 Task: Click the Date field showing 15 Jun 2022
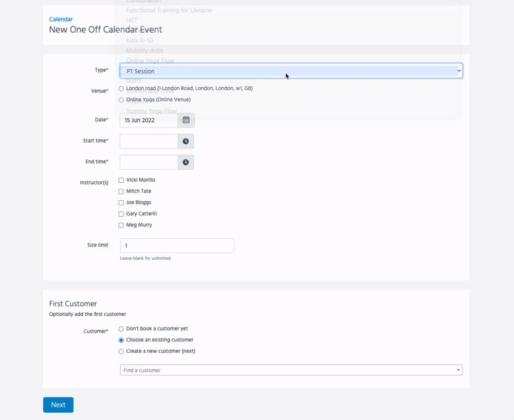tap(149, 120)
